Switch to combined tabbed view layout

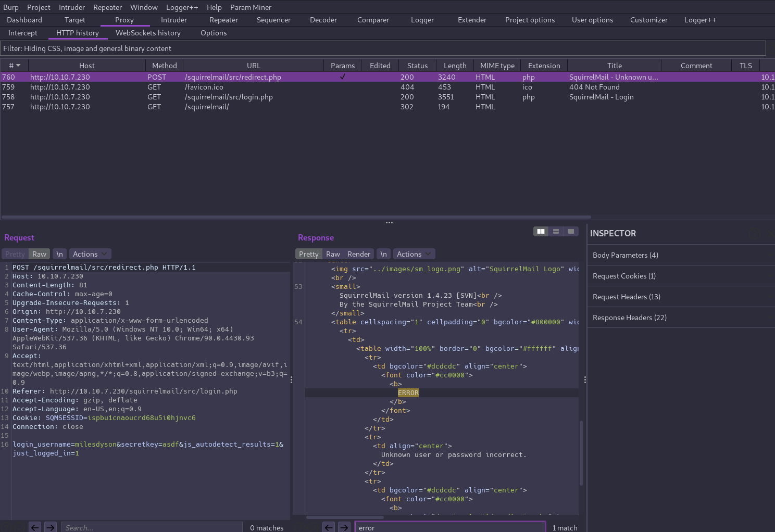click(571, 231)
